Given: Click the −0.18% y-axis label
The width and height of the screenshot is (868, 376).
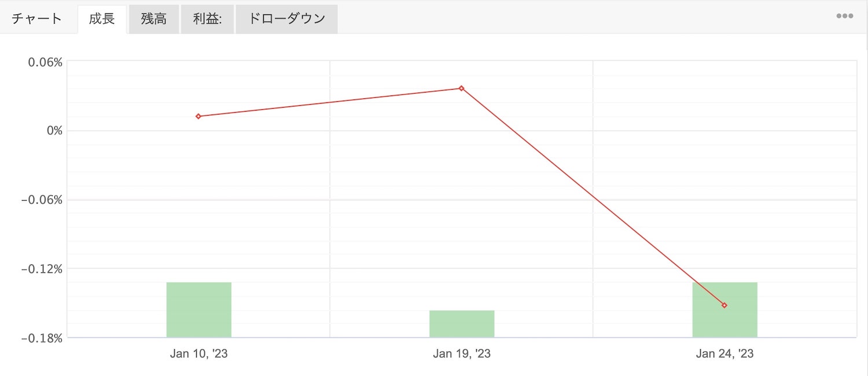Looking at the screenshot, I should click(41, 338).
